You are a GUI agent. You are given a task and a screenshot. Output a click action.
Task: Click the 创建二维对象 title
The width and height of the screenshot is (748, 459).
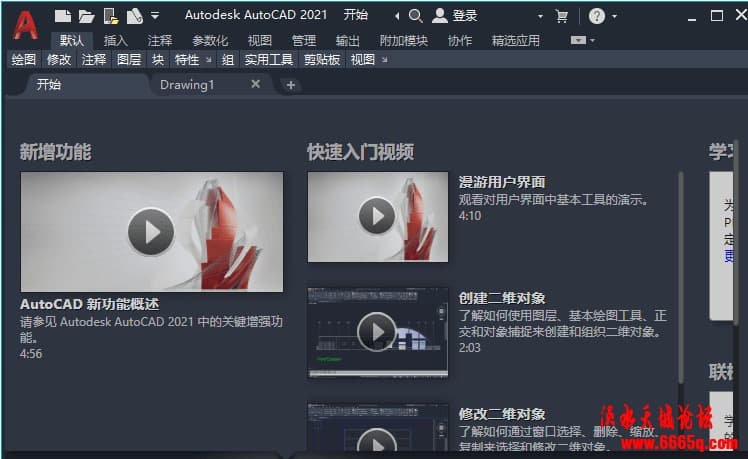pyautogui.click(x=502, y=298)
